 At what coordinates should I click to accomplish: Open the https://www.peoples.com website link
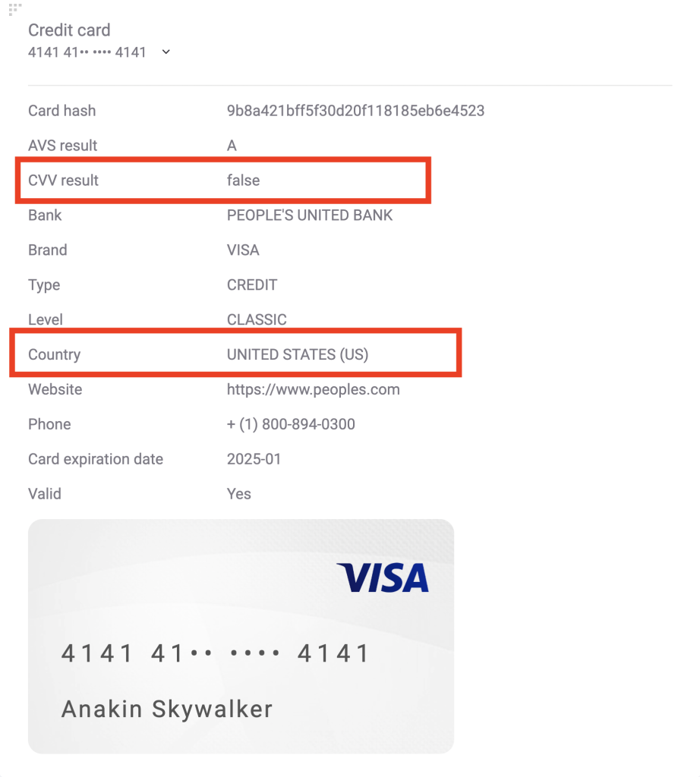[x=314, y=389]
